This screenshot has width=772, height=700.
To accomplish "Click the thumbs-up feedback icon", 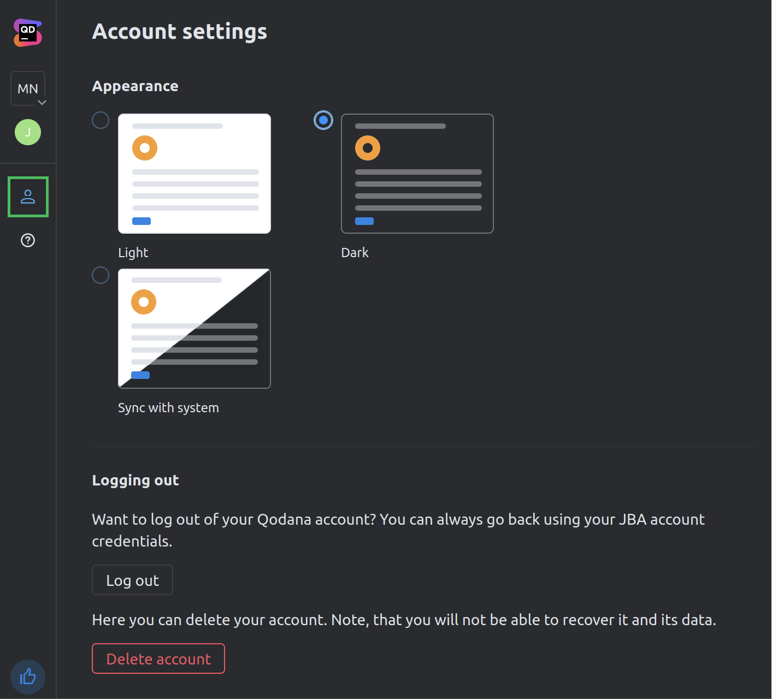I will pos(28,677).
